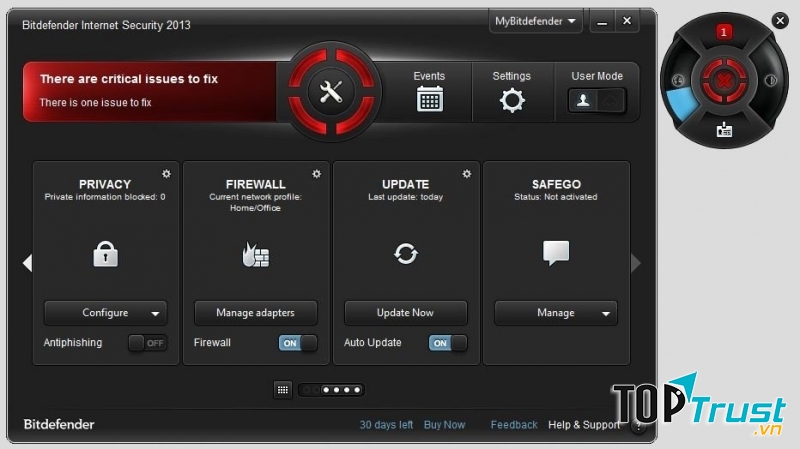
Task: Click the Privacy padlock icon
Action: [x=106, y=254]
